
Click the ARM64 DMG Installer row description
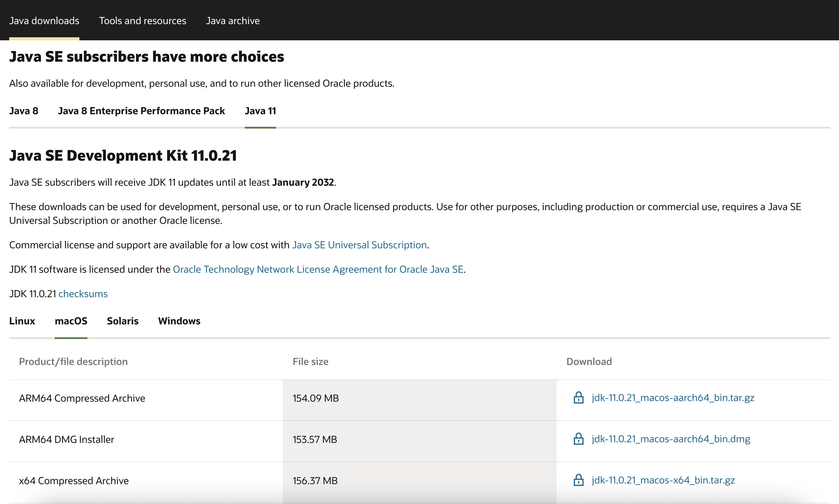click(x=67, y=440)
